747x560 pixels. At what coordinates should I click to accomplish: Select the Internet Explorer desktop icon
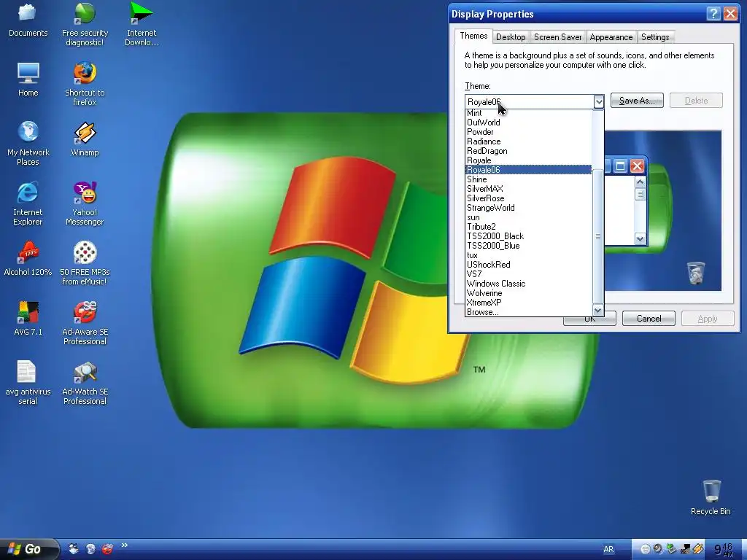tap(28, 204)
